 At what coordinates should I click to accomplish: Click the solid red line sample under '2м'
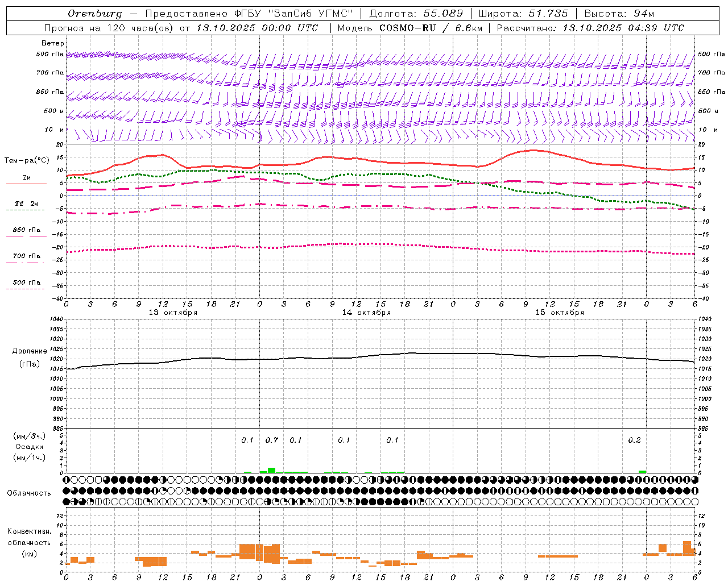tap(26, 184)
